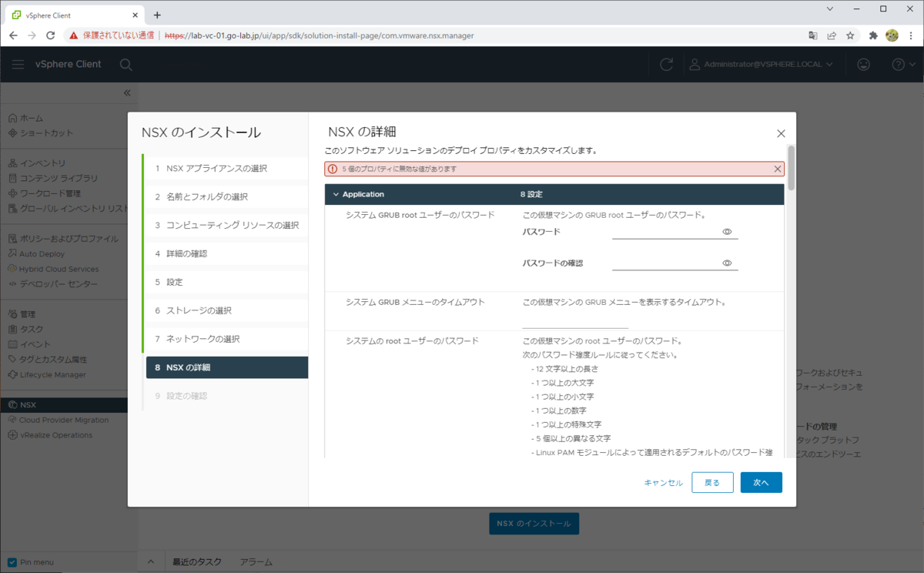The width and height of the screenshot is (924, 573).
Task: Open the 最近のタスク tab
Action: (197, 562)
